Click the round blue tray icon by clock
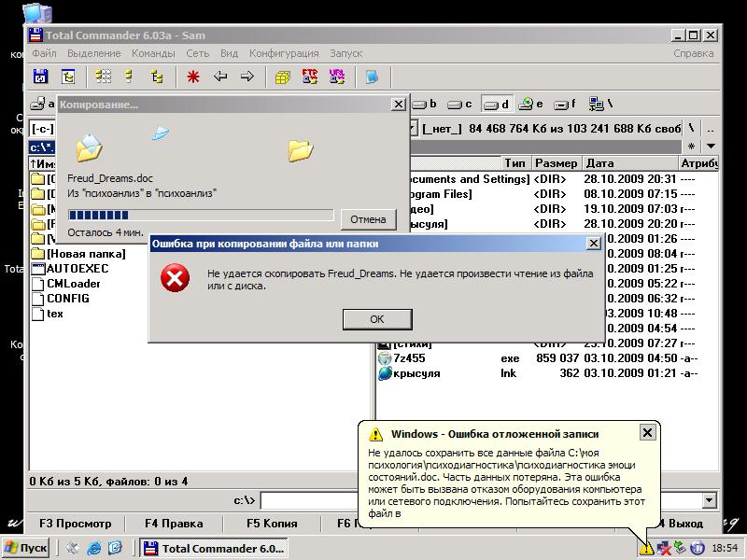This screenshot has width=747, height=560. point(698,549)
